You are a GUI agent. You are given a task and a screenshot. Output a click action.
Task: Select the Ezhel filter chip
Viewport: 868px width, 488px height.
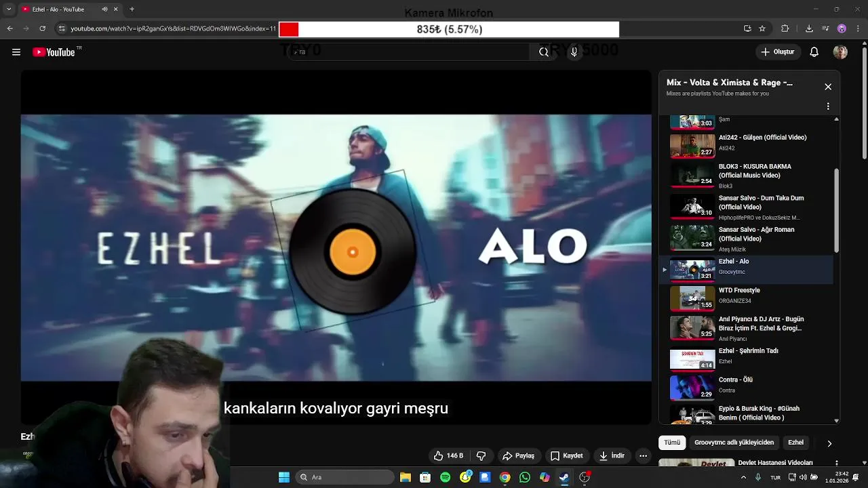(x=795, y=443)
